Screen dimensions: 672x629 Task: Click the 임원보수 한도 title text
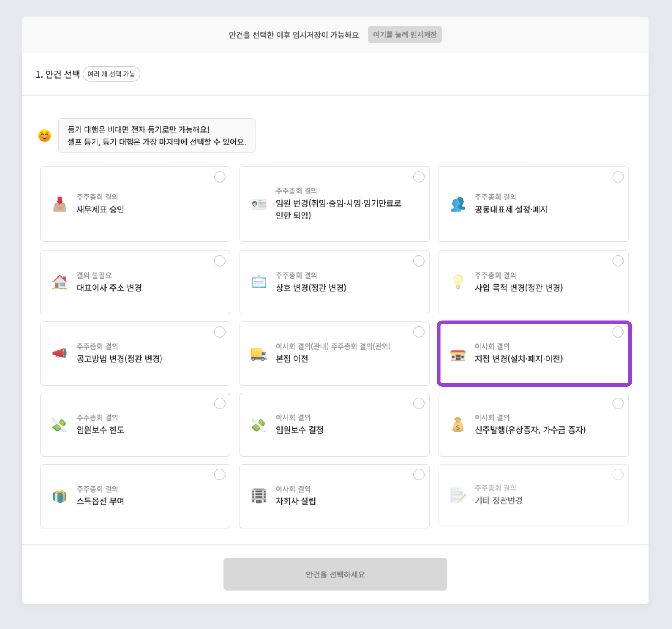point(100,430)
